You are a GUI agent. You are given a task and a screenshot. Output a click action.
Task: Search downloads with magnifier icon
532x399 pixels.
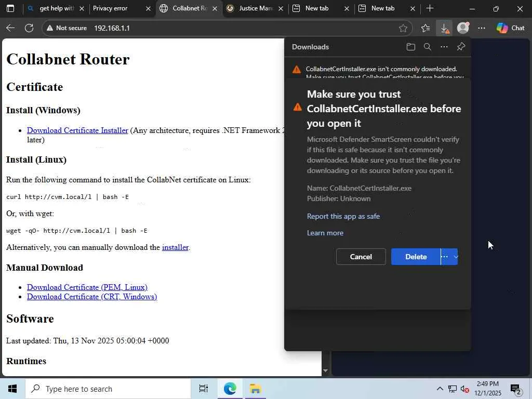point(428,47)
